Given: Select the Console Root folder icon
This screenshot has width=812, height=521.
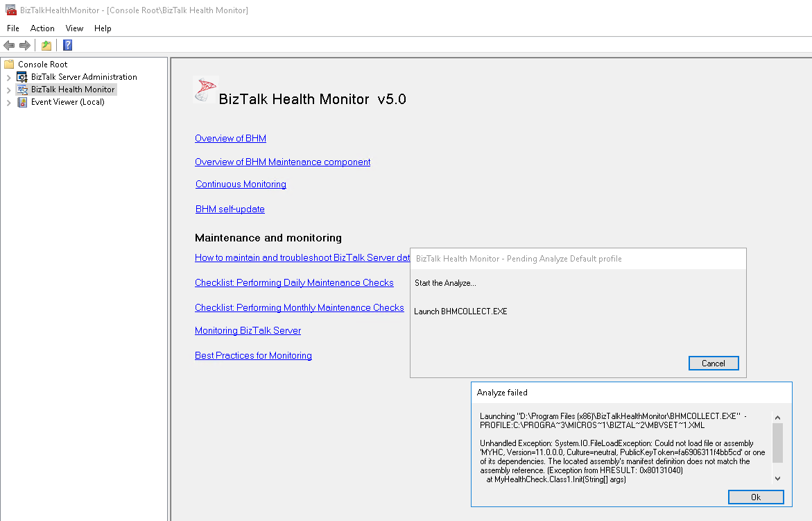Looking at the screenshot, I should click(9, 65).
